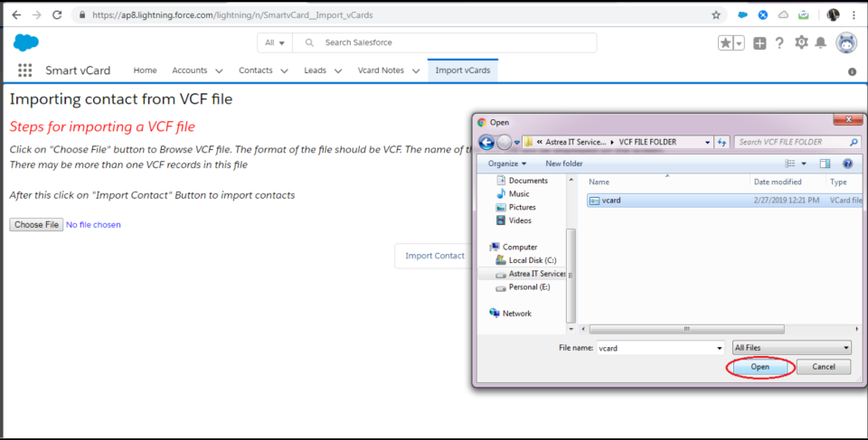Screen dimensions: 868x440
Task: Click the Salesforce browser extension icon
Action: [743, 15]
